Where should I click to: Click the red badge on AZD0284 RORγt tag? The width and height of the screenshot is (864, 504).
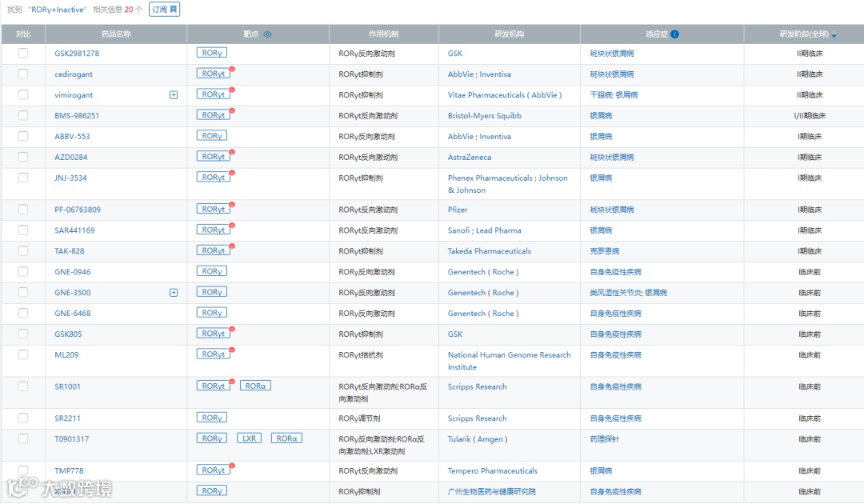pyautogui.click(x=232, y=152)
